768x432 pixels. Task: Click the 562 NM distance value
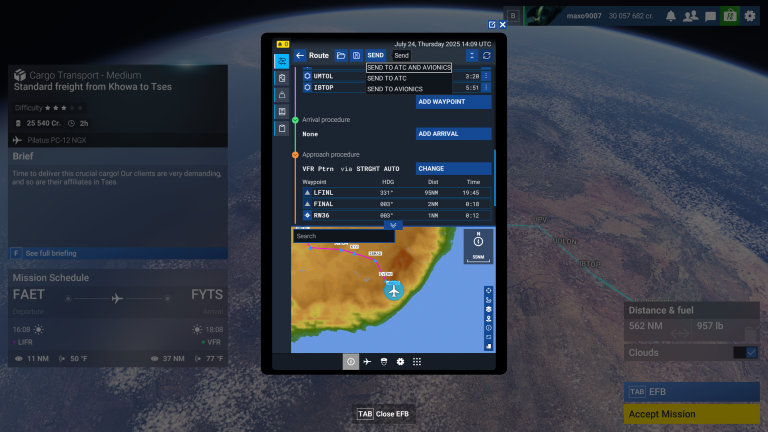tap(646, 326)
